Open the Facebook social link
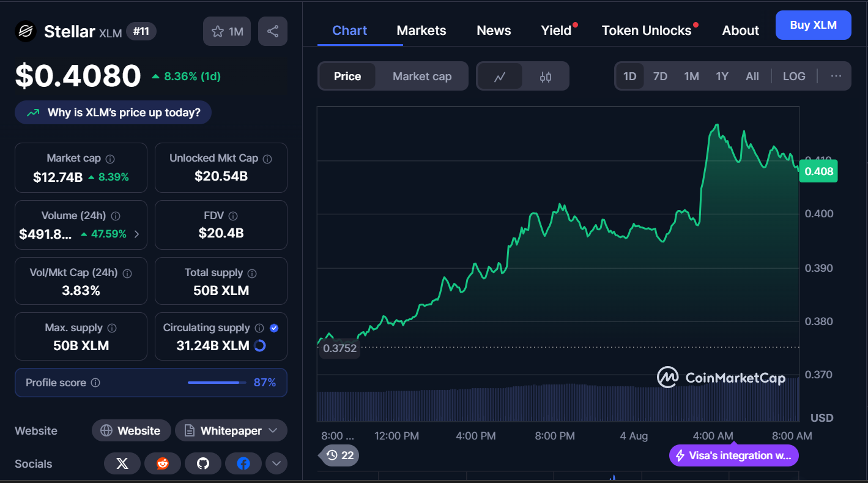This screenshot has width=868, height=483. click(243, 464)
